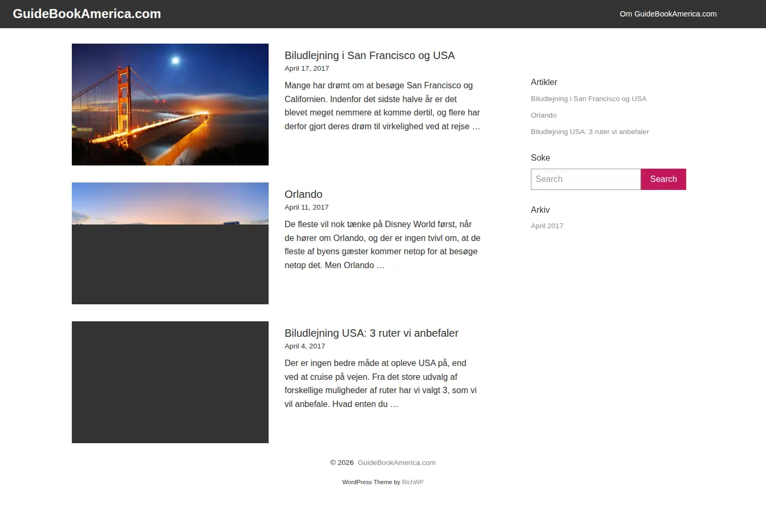Select the Orlando link under Artikler
Screen dimensions: 766x532
(544, 115)
